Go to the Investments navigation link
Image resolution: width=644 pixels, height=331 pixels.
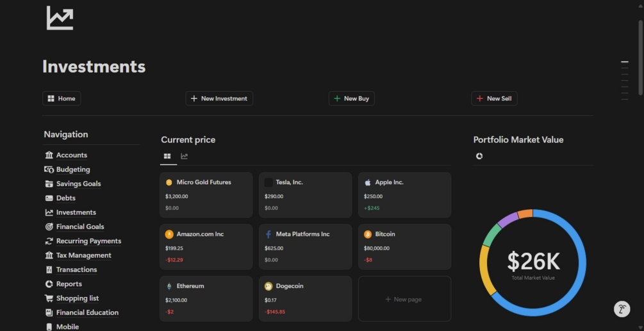[76, 212]
